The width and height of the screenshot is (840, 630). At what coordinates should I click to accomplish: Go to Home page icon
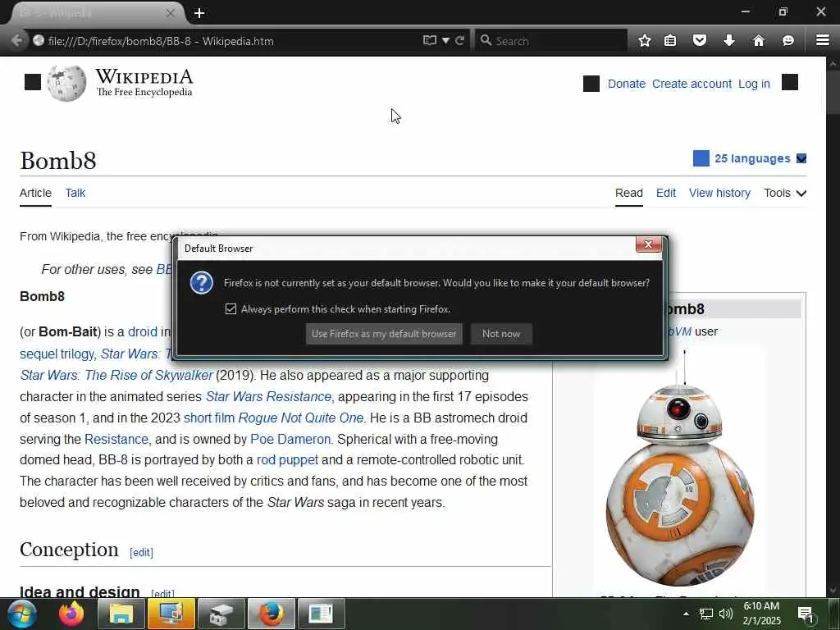tap(759, 41)
